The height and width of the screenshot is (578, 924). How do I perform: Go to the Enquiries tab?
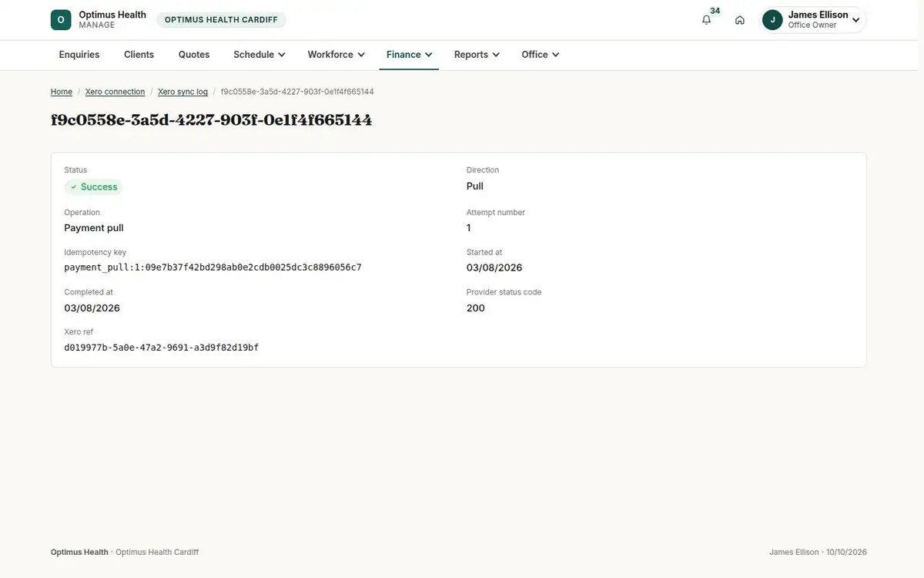[79, 55]
